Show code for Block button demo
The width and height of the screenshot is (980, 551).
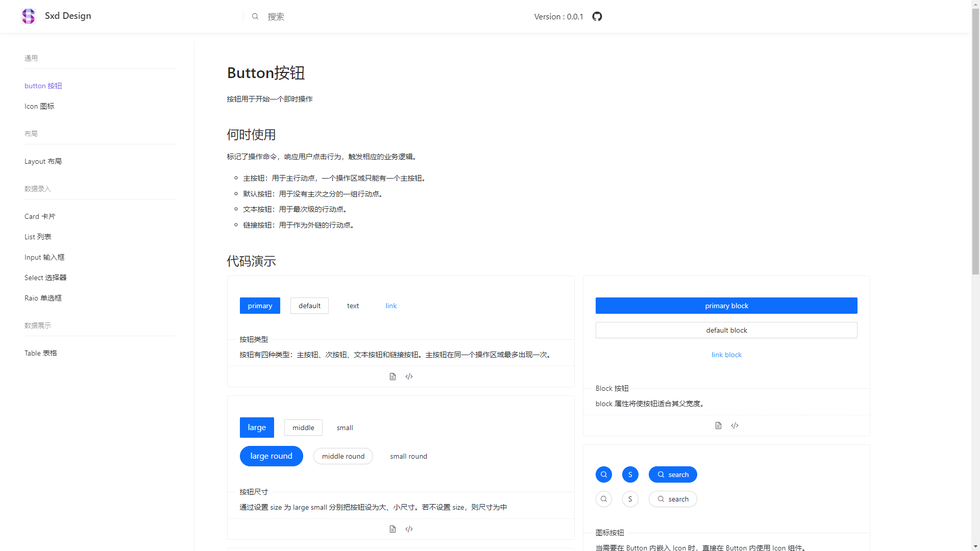click(x=734, y=425)
